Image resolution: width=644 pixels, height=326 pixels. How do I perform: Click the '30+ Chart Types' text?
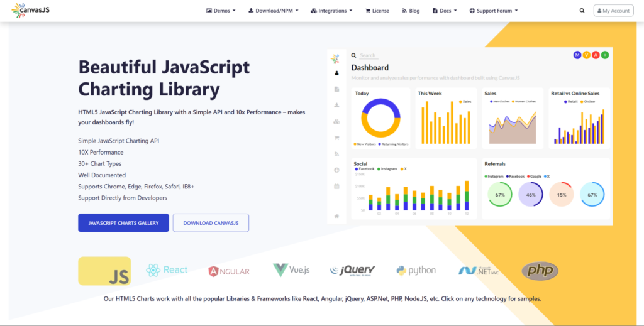[100, 163]
